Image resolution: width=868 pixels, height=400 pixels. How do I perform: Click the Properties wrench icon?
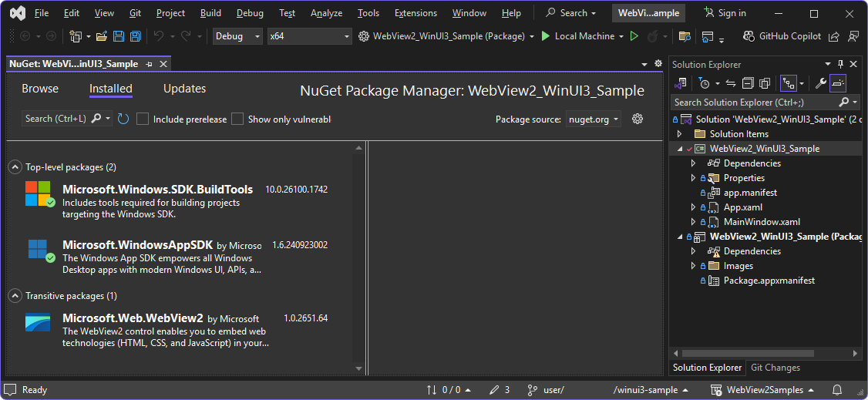click(x=821, y=83)
